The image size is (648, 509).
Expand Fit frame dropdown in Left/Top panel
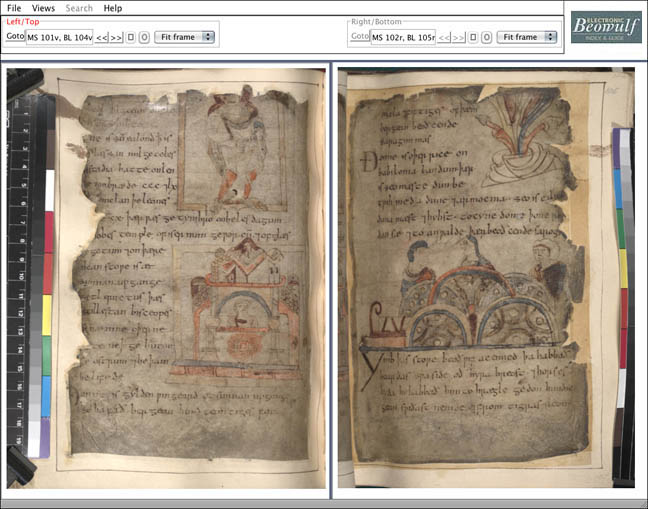185,37
